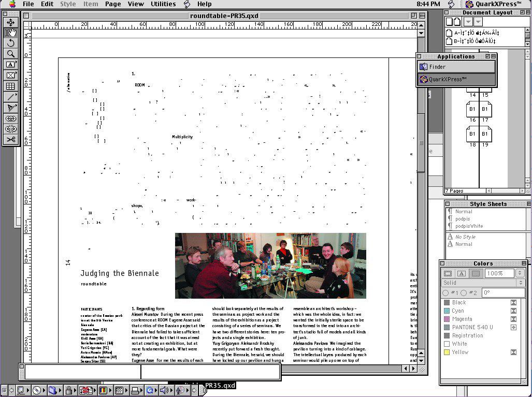Select the Line tool
The width and height of the screenshot is (532, 397).
coord(10,97)
